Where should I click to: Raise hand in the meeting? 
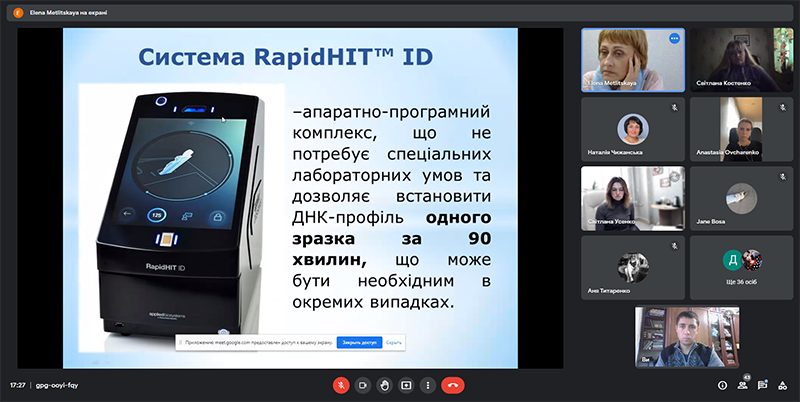(x=384, y=385)
